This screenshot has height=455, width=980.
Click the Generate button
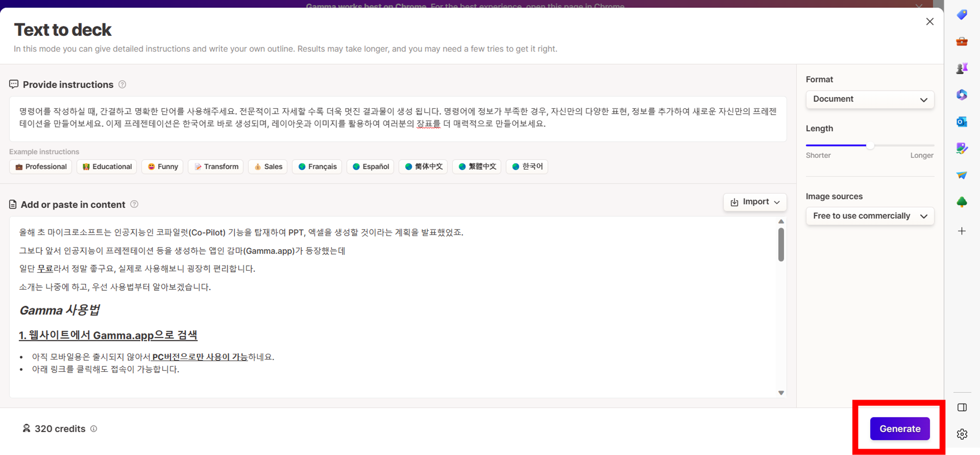pos(900,429)
